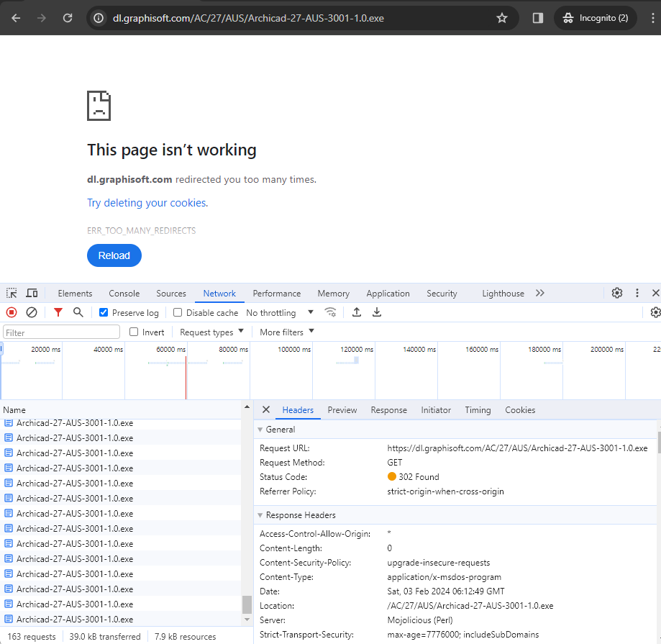Enable the Disable cache checkbox
This screenshot has height=644, width=661.
[178, 312]
